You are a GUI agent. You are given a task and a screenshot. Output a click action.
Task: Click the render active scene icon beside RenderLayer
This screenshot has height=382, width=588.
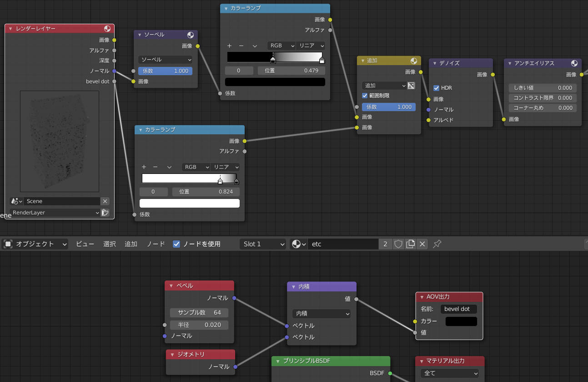click(105, 213)
